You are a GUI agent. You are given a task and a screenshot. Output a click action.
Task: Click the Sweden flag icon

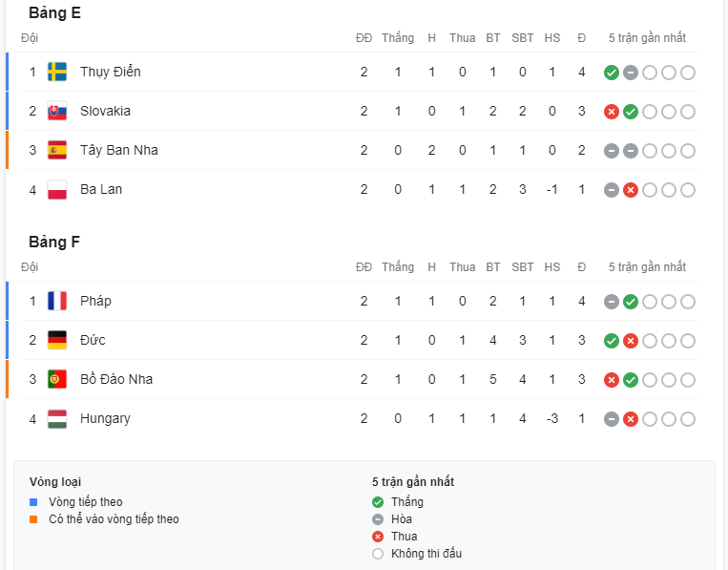pyautogui.click(x=57, y=72)
